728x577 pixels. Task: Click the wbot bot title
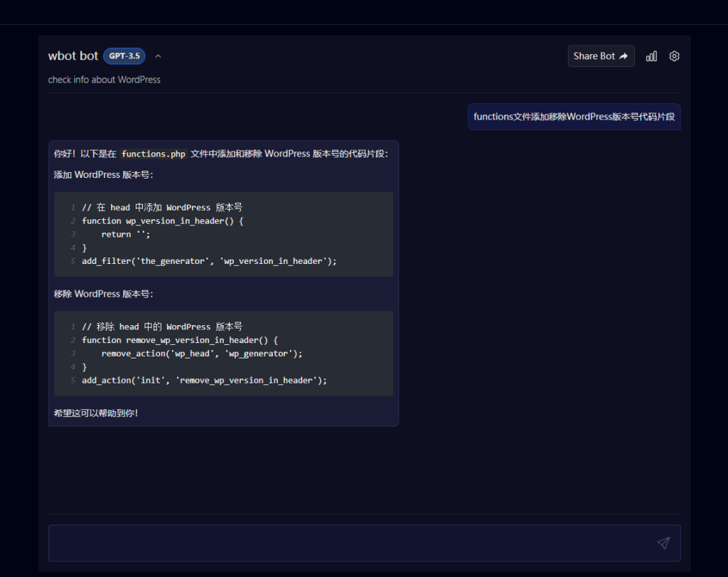tap(73, 56)
